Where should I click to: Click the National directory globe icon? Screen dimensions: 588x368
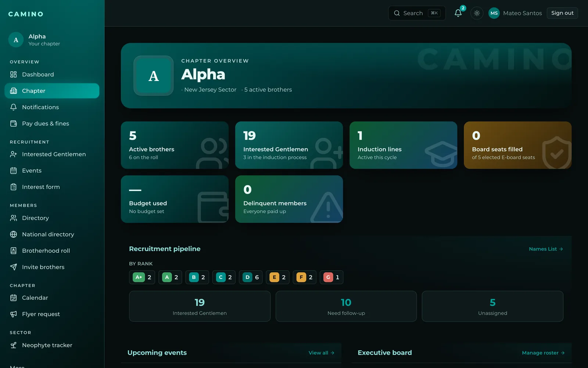point(14,234)
